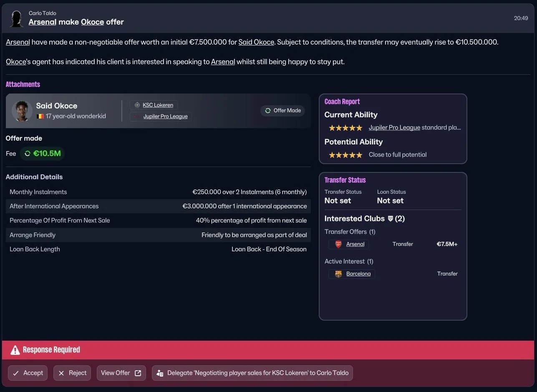Click the Response Required warning triangle icon
The height and width of the screenshot is (392, 537).
point(15,350)
